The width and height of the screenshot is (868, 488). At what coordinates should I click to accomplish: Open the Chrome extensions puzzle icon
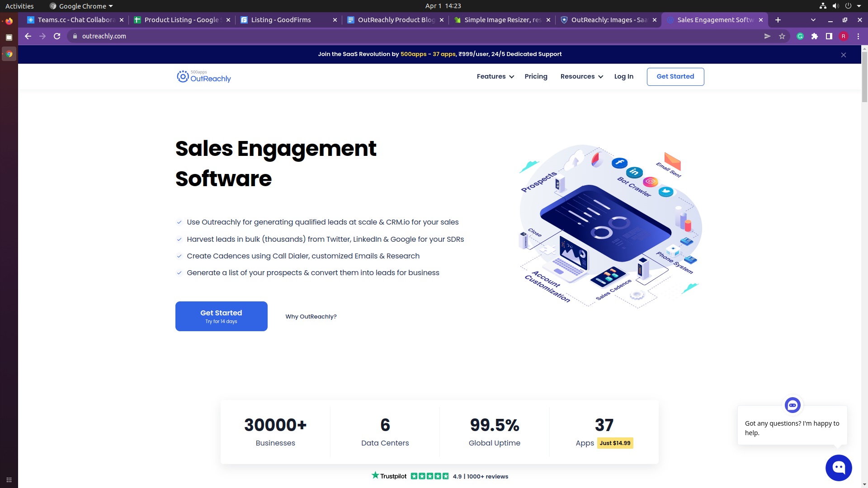coord(815,36)
